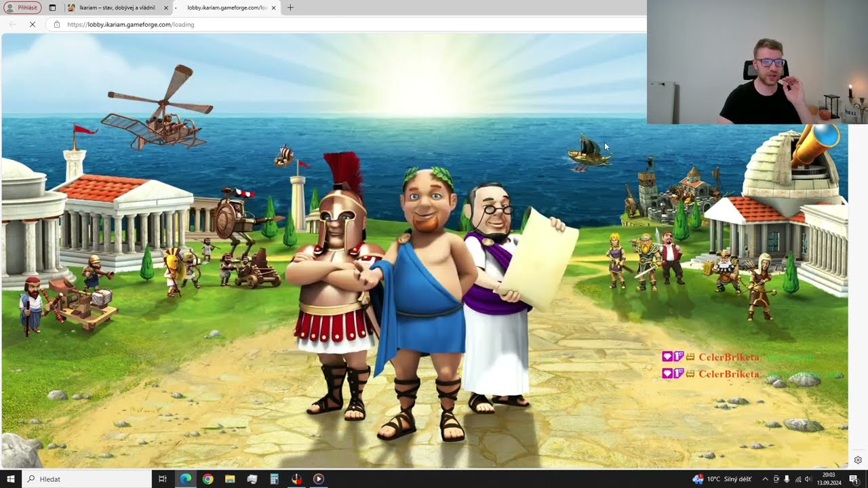This screenshot has width=868, height=488.
Task: Click the Přihlásit profile sign-in button
Action: pos(23,7)
